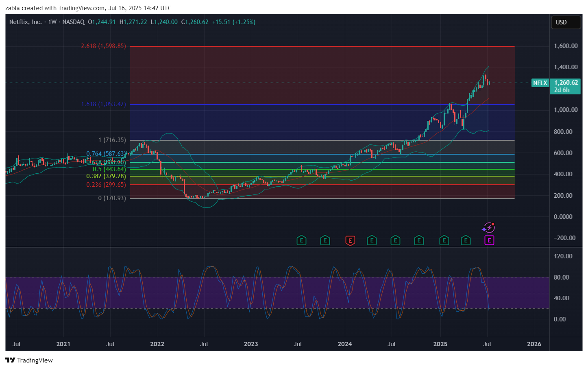Click the NASDAQ exchange label
588x369 pixels.
coord(74,22)
